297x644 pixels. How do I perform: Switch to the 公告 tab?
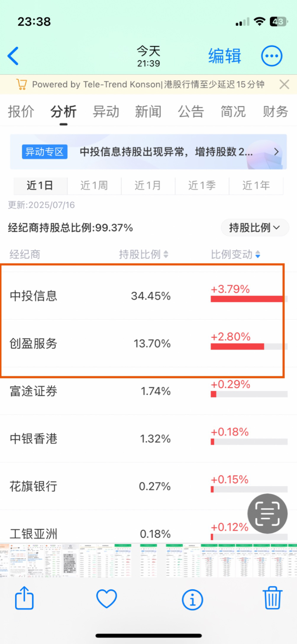point(191,112)
